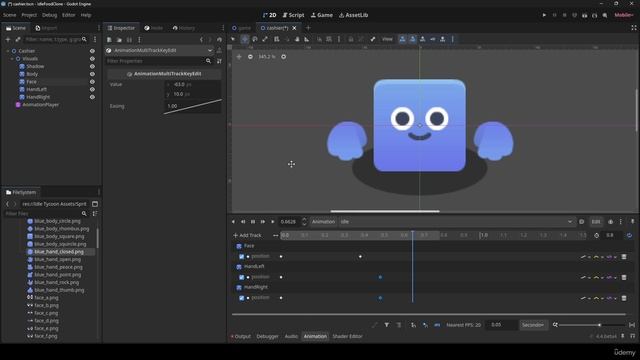Open object history icon in Inspector
This screenshot has height=360, width=640.
click(x=220, y=40)
